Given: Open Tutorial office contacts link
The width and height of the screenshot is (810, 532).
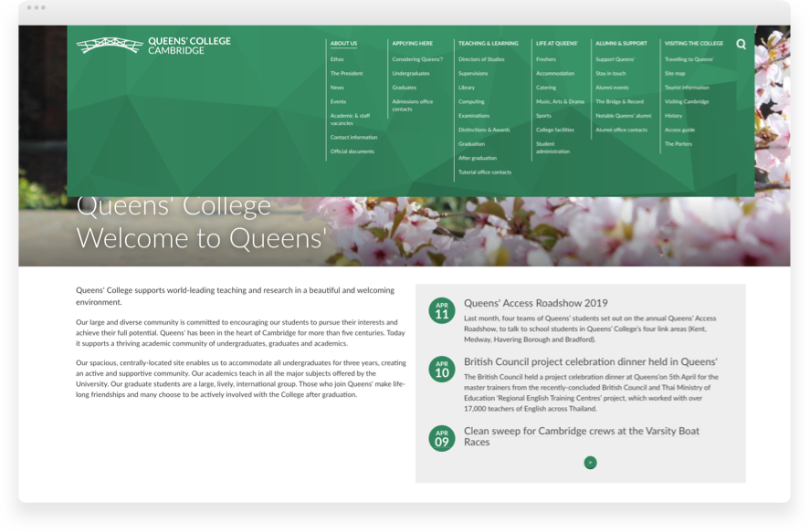Looking at the screenshot, I should [x=485, y=172].
